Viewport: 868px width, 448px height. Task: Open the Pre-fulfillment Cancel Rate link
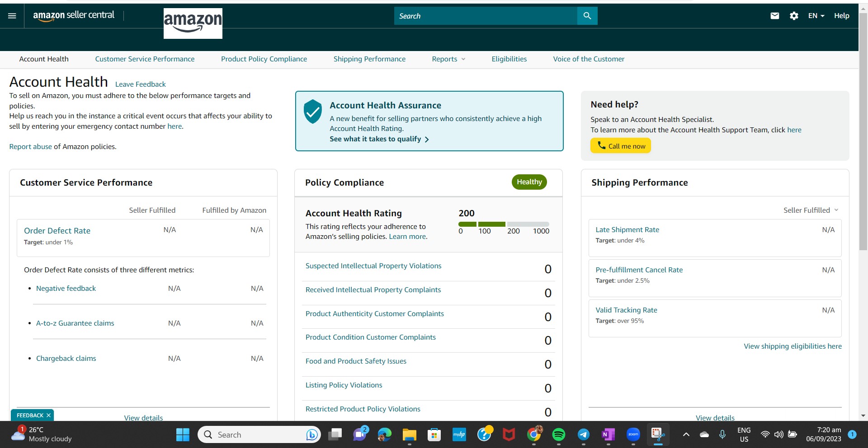pyautogui.click(x=639, y=270)
